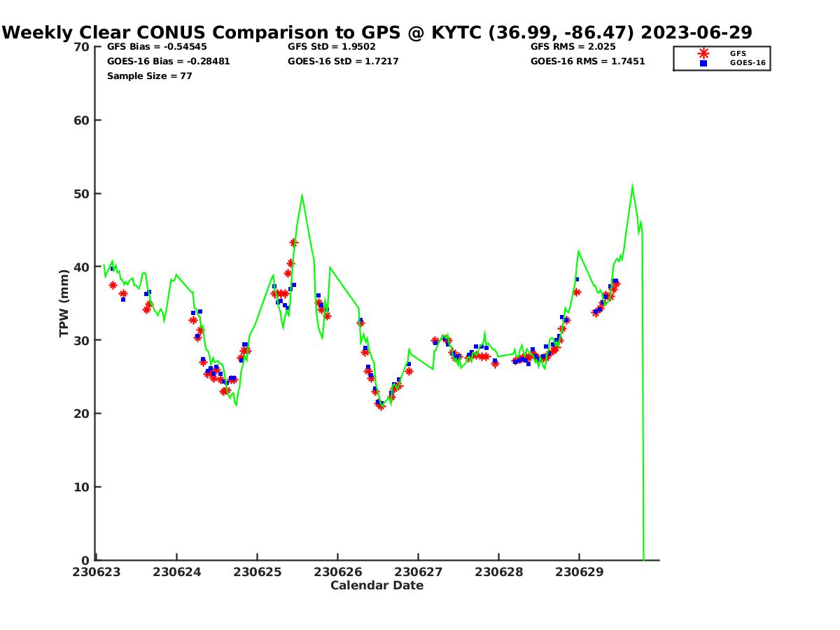Click the Sample Size = 77 label
This screenshot has width=840, height=630.
point(150,76)
